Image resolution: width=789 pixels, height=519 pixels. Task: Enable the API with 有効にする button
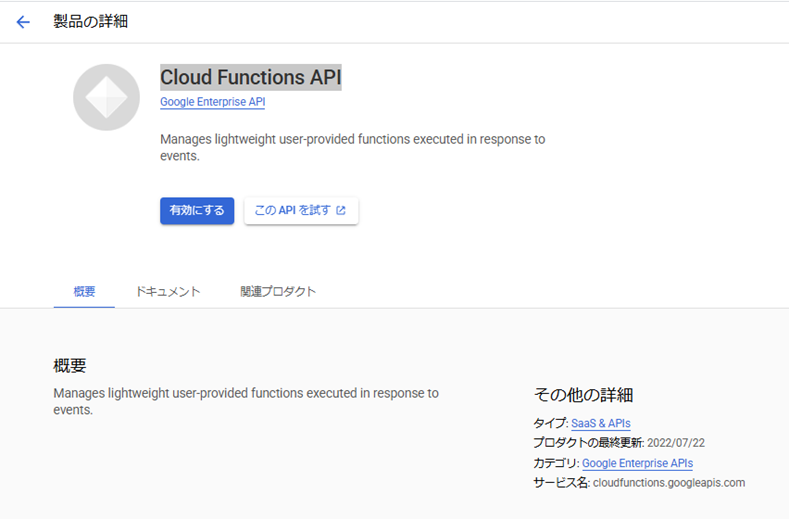coord(197,210)
